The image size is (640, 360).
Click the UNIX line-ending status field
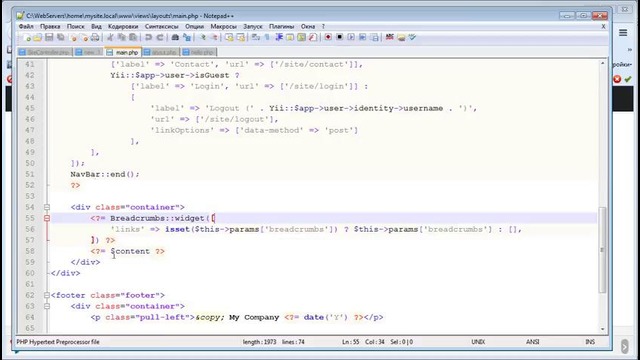(x=478, y=342)
